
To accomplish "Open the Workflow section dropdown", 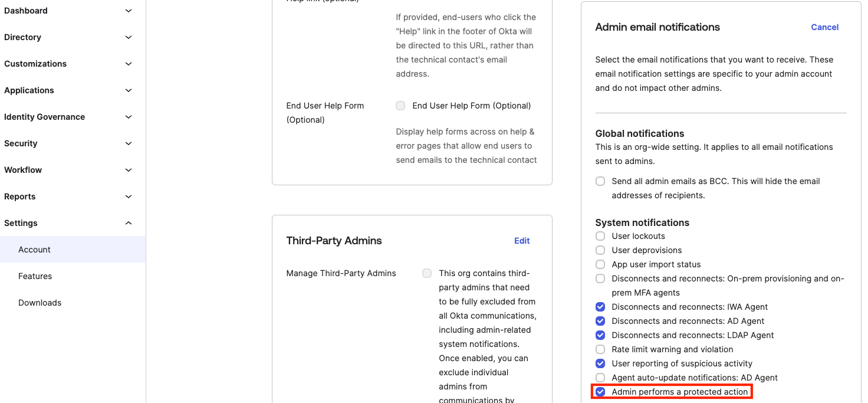I will pyautogui.click(x=129, y=170).
